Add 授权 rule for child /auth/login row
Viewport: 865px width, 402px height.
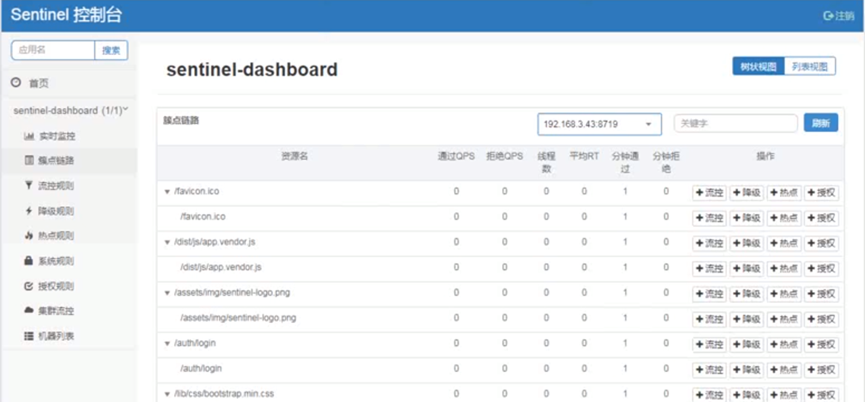pyautogui.click(x=821, y=369)
